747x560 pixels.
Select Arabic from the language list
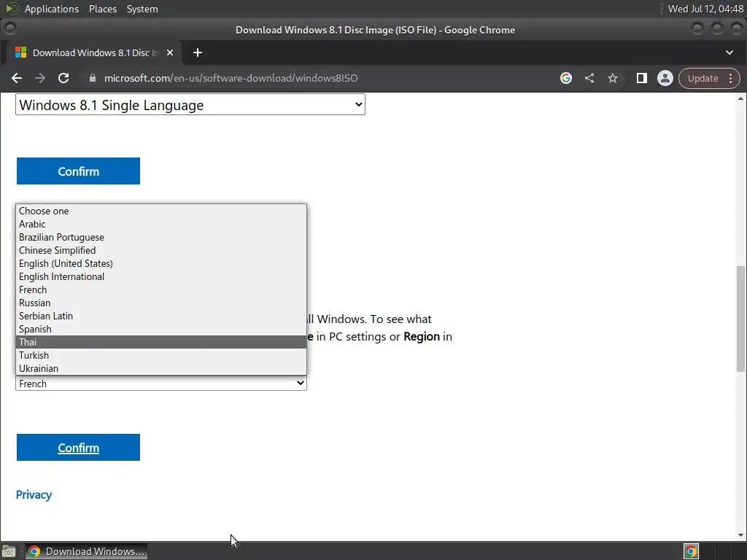click(x=161, y=225)
